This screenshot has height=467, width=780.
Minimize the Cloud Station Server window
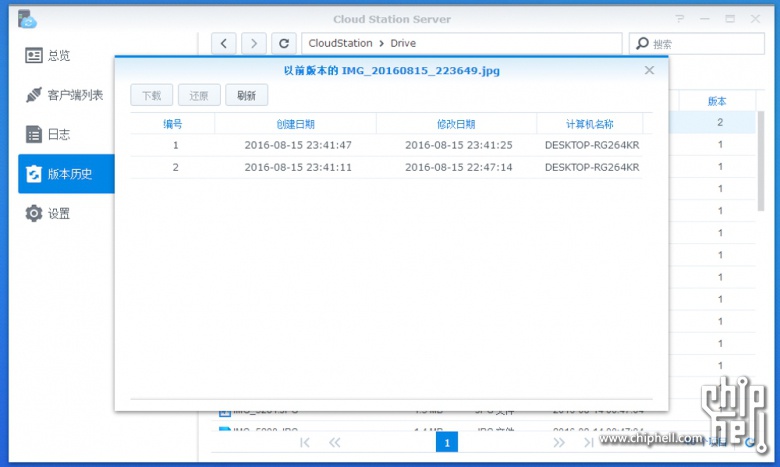[x=705, y=19]
